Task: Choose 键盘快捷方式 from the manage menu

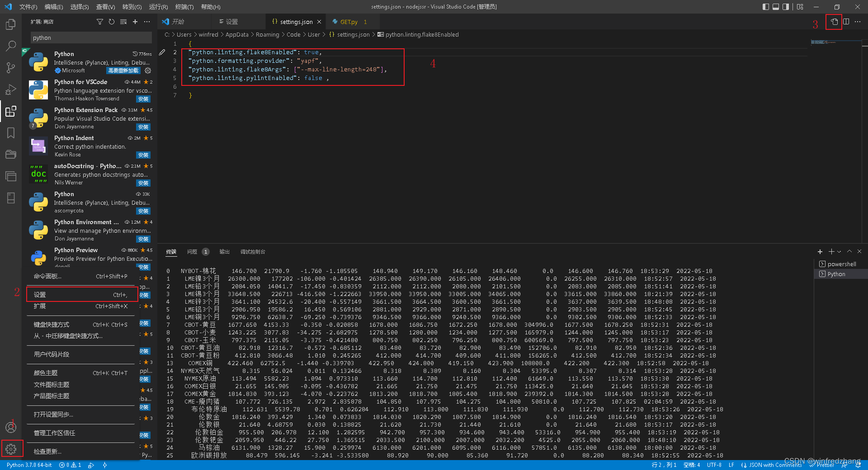Action: (81, 324)
